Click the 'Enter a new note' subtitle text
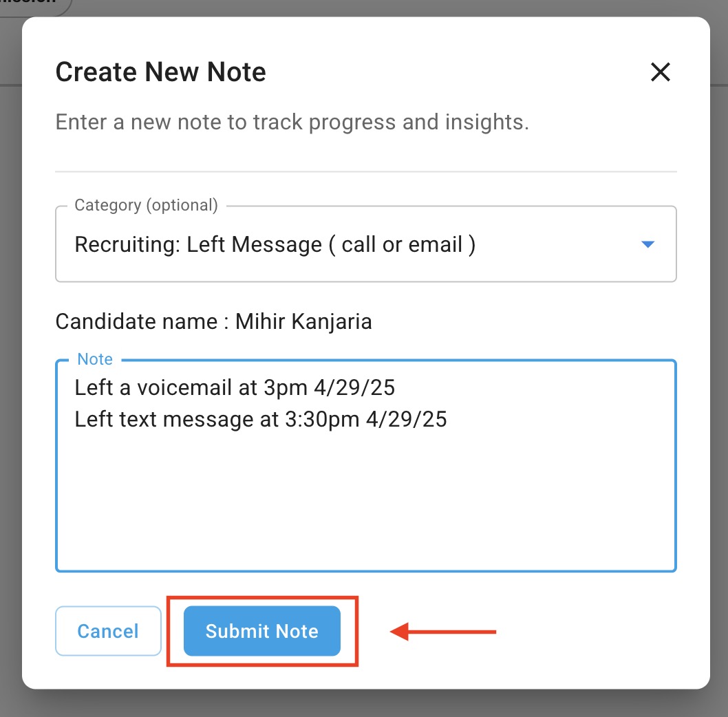This screenshot has height=717, width=728. pos(292,122)
